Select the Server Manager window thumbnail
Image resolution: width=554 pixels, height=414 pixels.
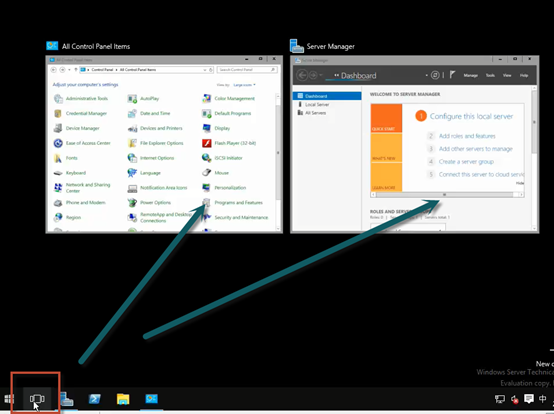pos(414,144)
